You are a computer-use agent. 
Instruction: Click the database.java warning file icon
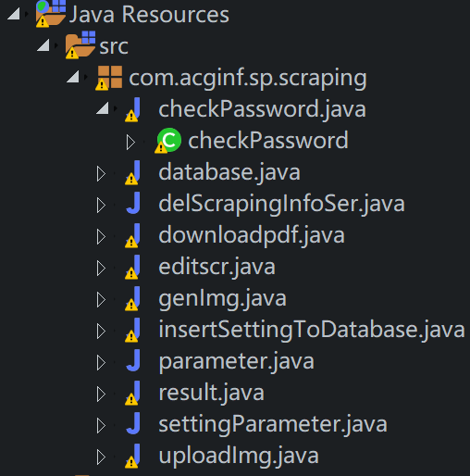(x=133, y=172)
